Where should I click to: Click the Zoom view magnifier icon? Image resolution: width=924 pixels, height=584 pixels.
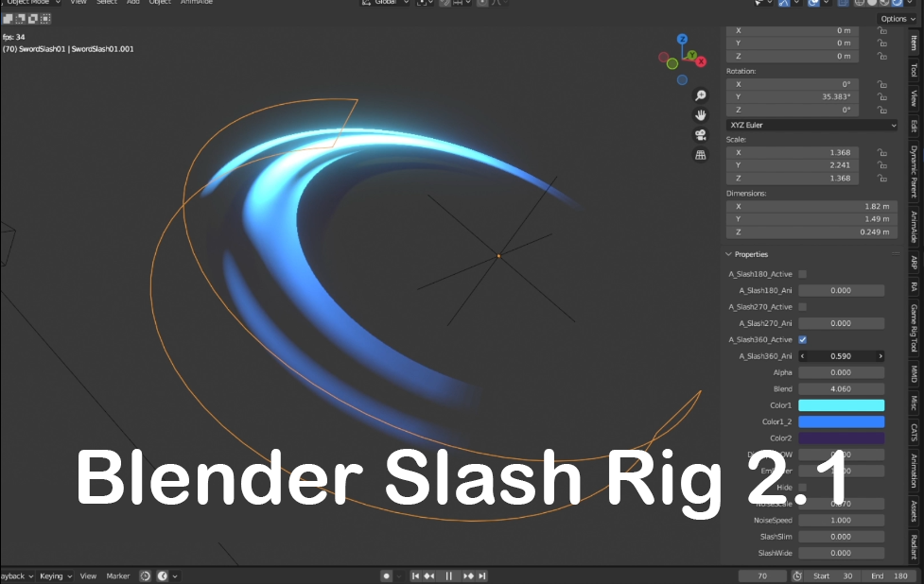coord(700,95)
